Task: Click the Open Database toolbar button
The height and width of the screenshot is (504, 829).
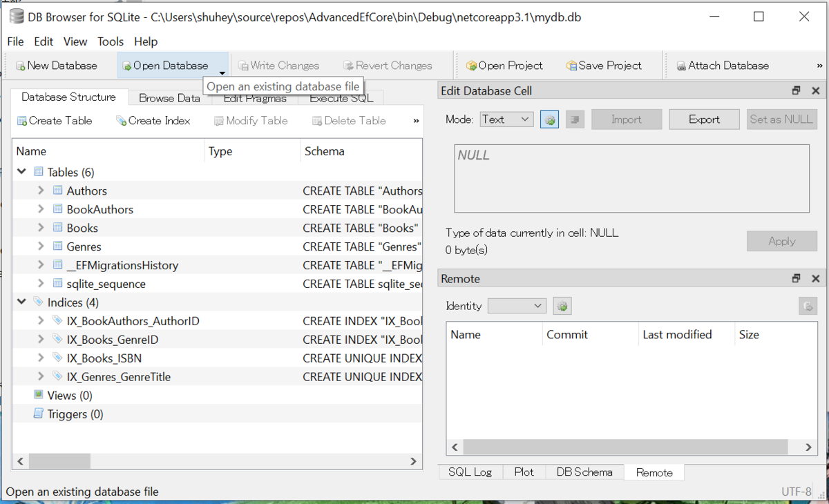Action: [x=166, y=66]
